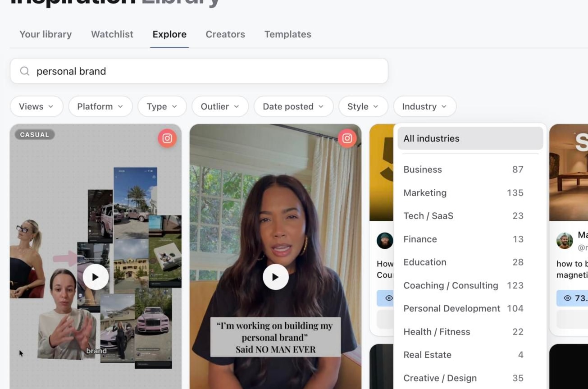Click the bearded creator avatar

385,241
